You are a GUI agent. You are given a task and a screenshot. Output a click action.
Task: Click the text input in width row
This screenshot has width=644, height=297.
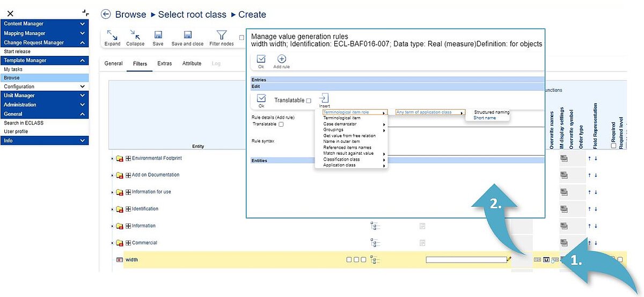point(466,260)
